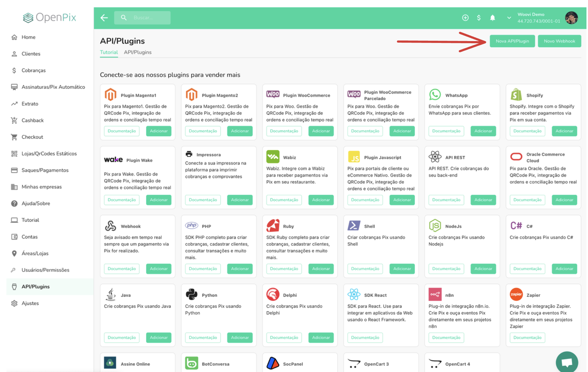Screen dimensions: 588x372
Task: Click the user profile avatar
Action: pos(571,18)
